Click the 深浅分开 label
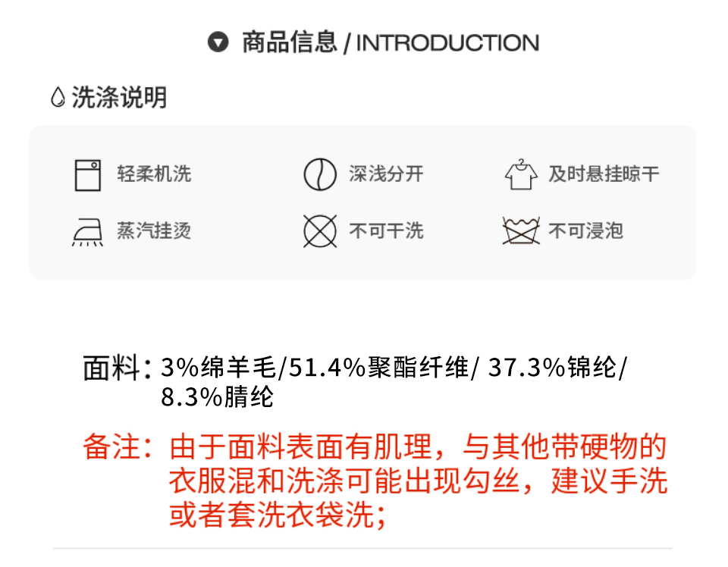728x567 pixels. (386, 174)
